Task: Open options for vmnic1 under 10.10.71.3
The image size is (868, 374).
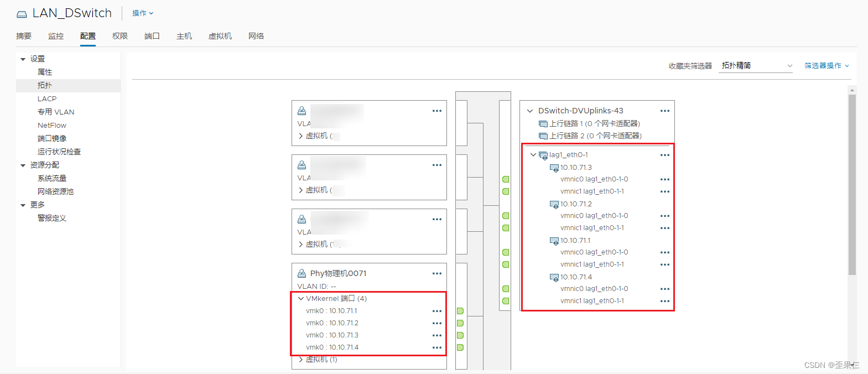Action: point(665,191)
